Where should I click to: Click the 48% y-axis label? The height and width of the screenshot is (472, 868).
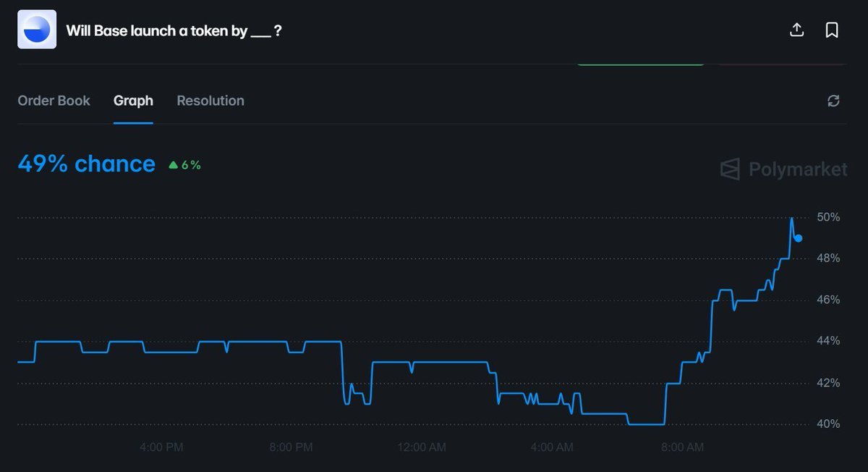pos(828,258)
